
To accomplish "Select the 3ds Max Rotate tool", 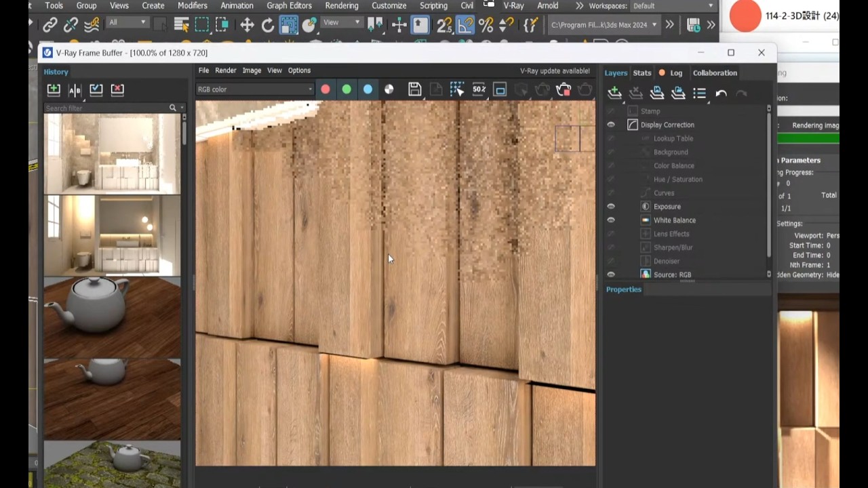I will point(268,25).
